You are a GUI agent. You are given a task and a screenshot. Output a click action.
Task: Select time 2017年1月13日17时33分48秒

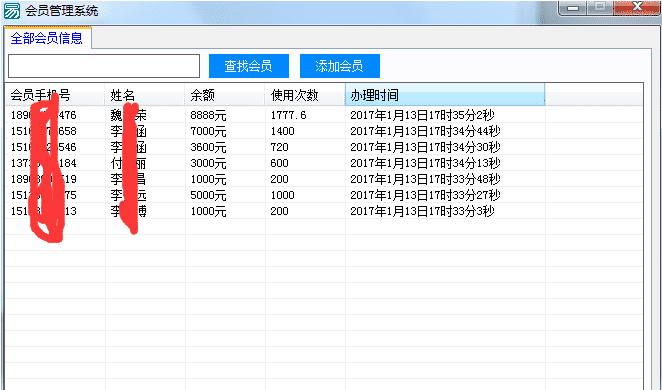point(425,179)
